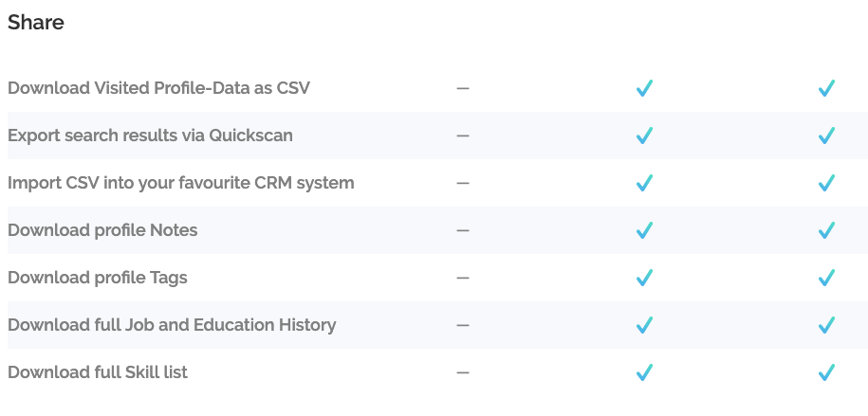The image size is (868, 416).
Task: Click the dash in the Export via Quickscan row
Action: click(463, 136)
